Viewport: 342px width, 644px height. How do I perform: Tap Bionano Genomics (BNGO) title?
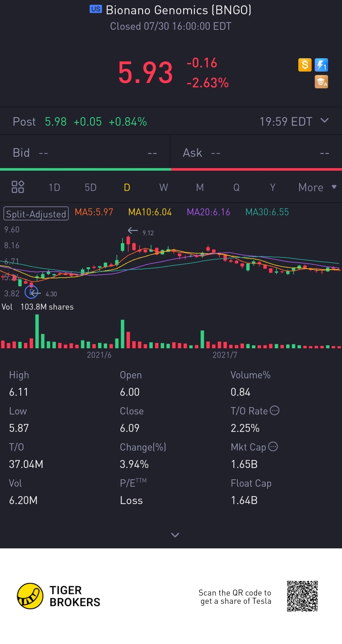pyautogui.click(x=179, y=10)
